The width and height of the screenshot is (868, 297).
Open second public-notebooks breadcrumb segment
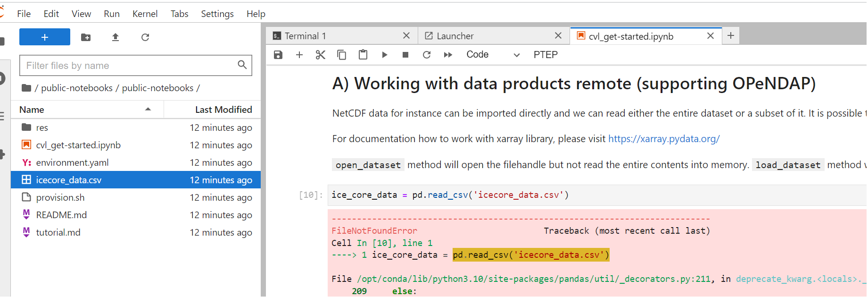coord(157,88)
